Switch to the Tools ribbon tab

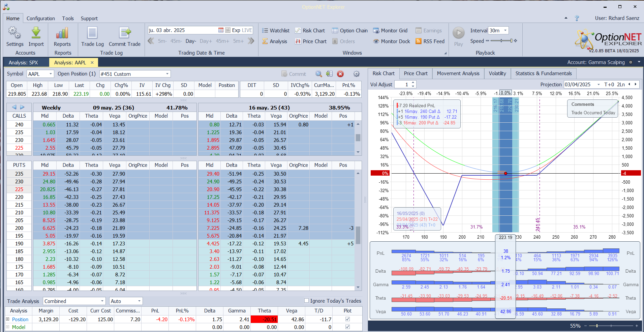68,19
